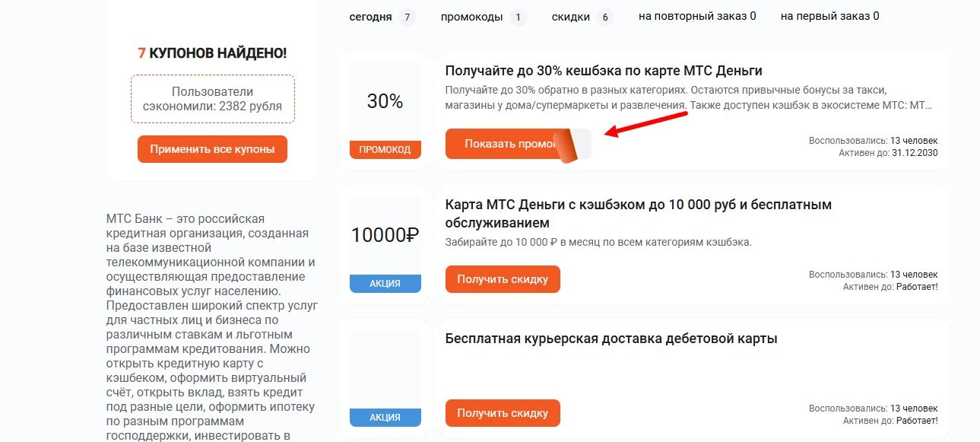Click the 13 человек usage counter
980x442 pixels.
914,140
